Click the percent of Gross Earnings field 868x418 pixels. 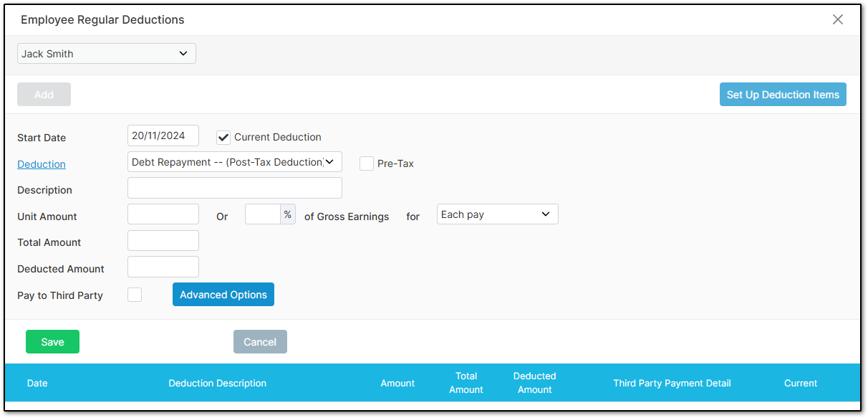point(262,214)
